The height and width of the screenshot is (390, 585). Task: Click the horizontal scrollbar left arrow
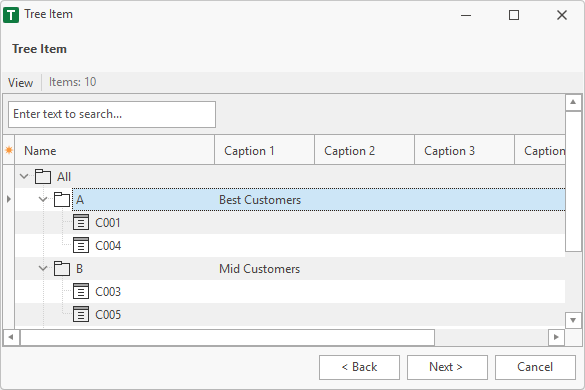pyautogui.click(x=11, y=337)
